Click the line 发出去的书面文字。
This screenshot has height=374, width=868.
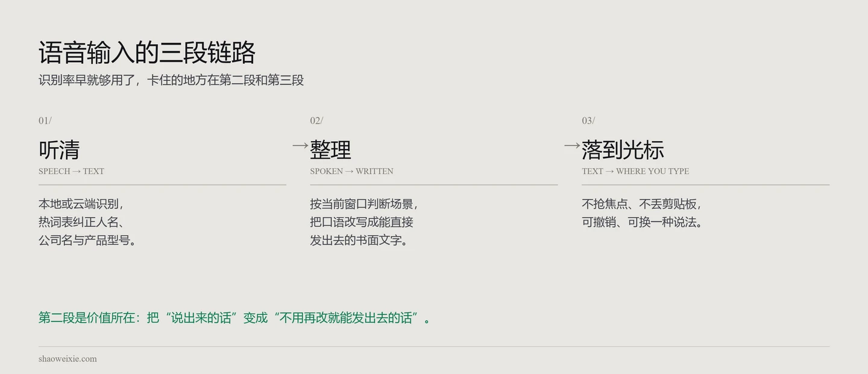(360, 240)
